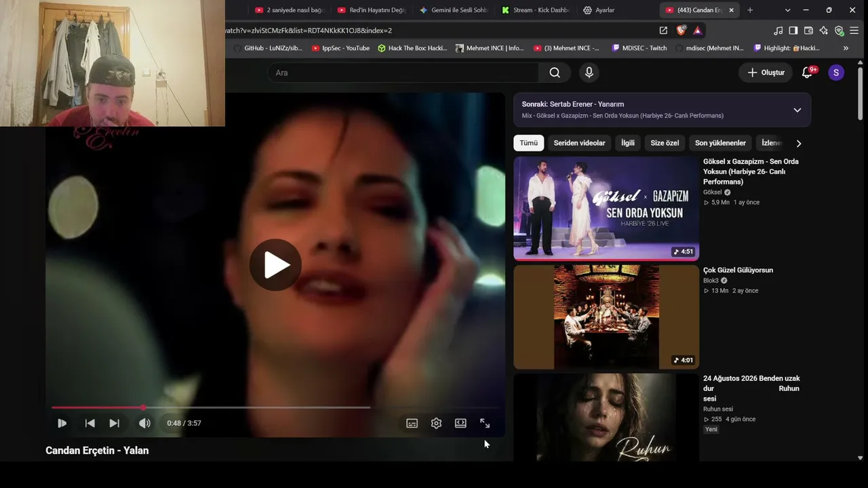Open Brave VPN shield icon

coord(839,30)
